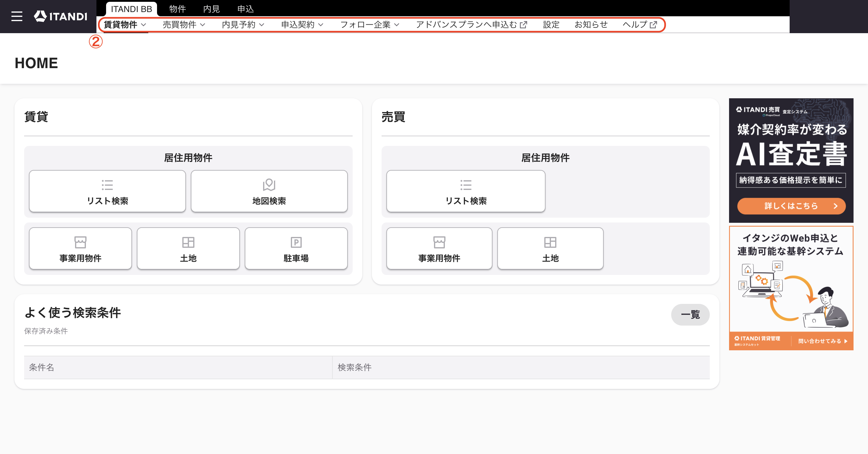Expand the 売買物件 dropdown menu
The image size is (868, 454).
click(184, 25)
